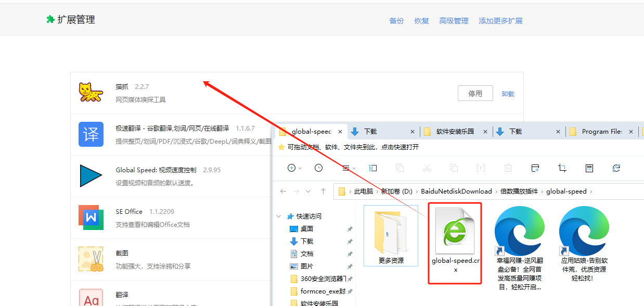Expand chevron after 新加卷 (D:) in address bar
Viewport: 644px width, 306px height.
(x=417, y=192)
